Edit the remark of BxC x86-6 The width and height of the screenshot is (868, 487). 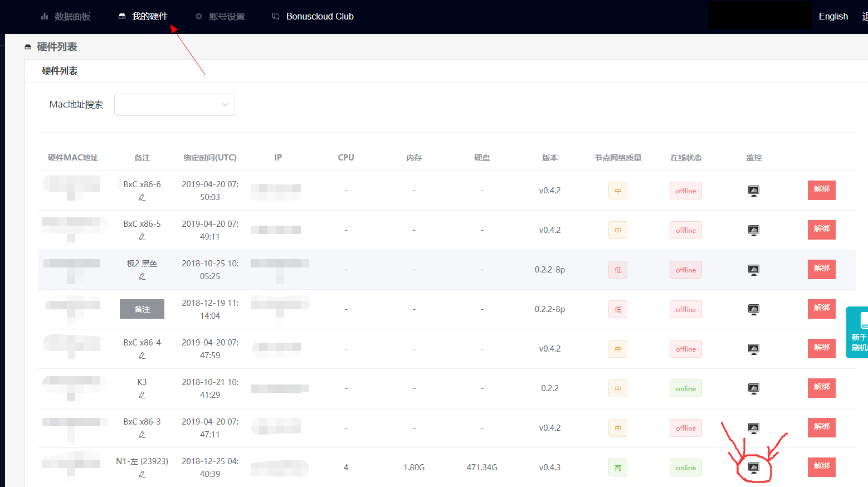pyautogui.click(x=142, y=197)
